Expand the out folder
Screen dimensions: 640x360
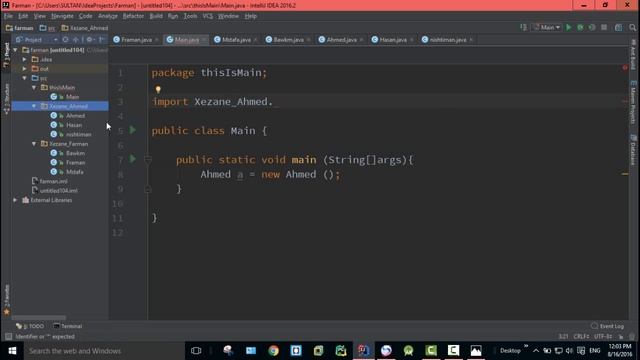coord(24,69)
